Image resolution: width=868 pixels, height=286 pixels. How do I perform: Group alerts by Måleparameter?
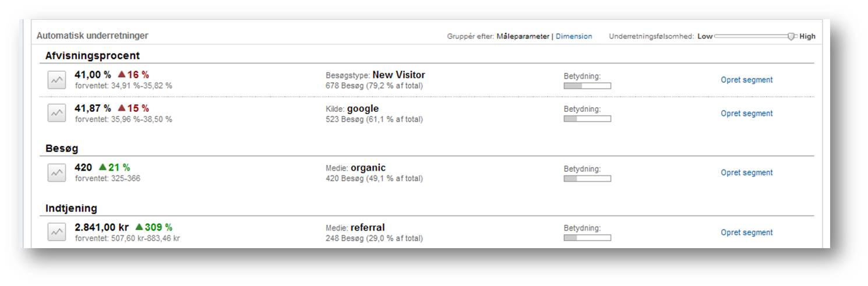[x=523, y=36]
